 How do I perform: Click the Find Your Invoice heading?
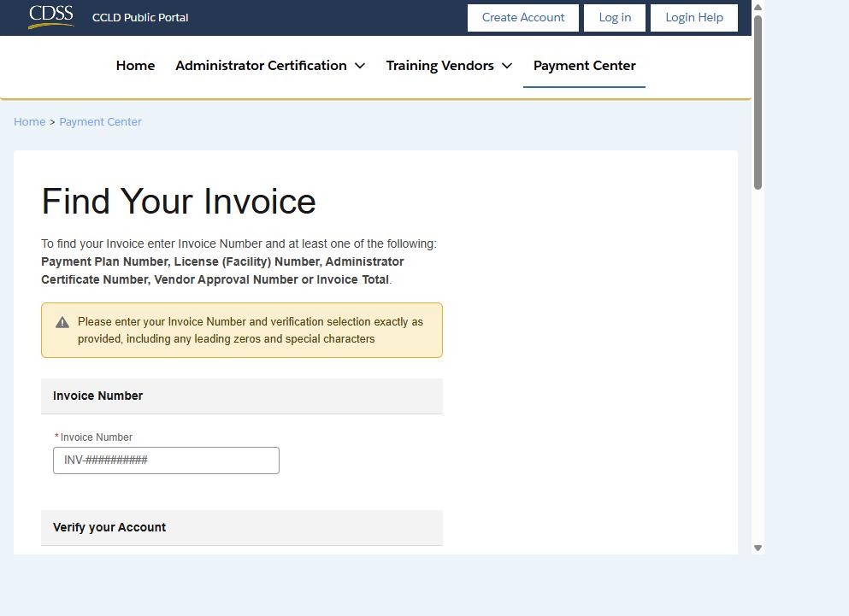(x=179, y=202)
